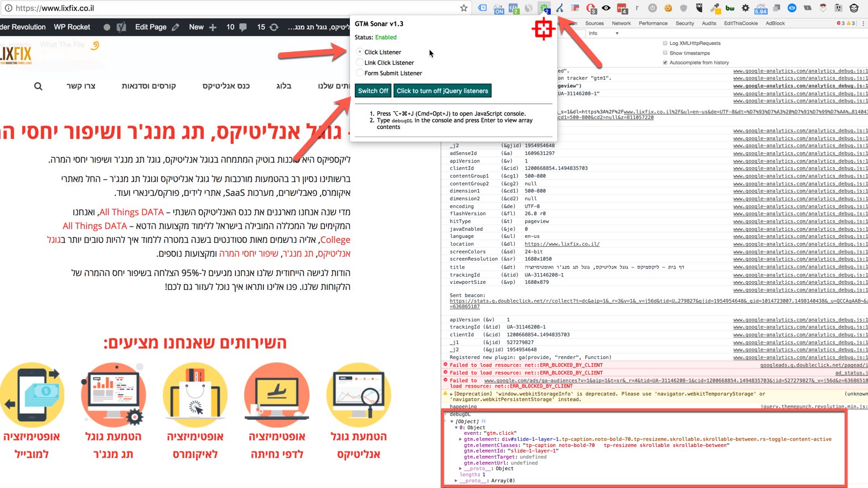Screen dimensions: 868x488
Task: Open the Info log level dropdown
Action: click(x=603, y=33)
